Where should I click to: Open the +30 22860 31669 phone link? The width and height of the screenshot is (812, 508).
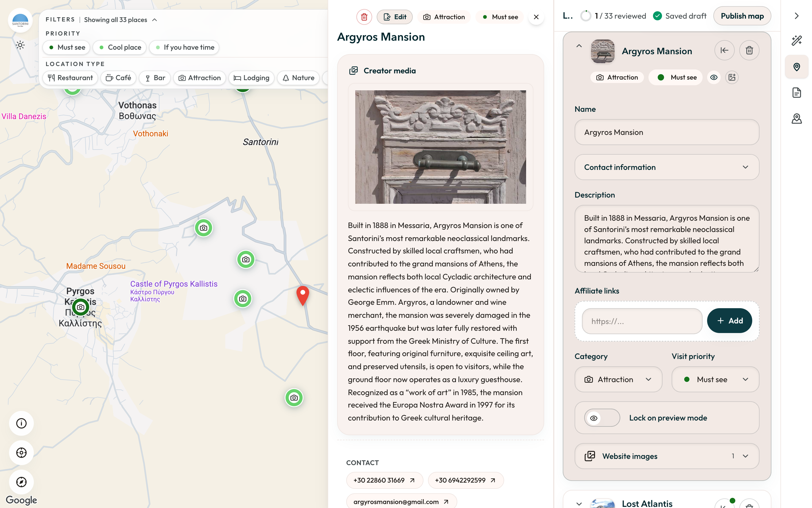385,480
